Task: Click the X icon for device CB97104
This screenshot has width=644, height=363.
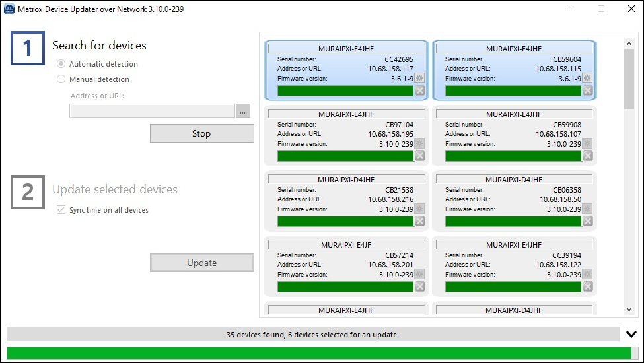Action: click(419, 156)
